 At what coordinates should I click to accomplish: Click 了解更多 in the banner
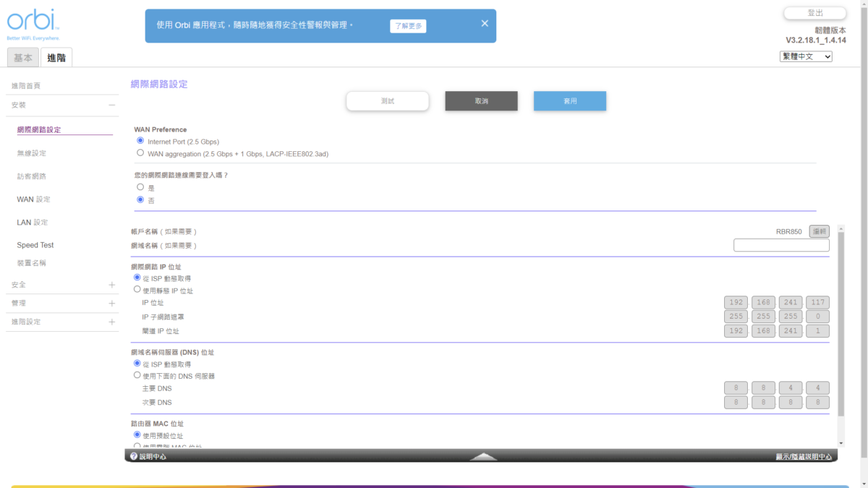(x=408, y=26)
